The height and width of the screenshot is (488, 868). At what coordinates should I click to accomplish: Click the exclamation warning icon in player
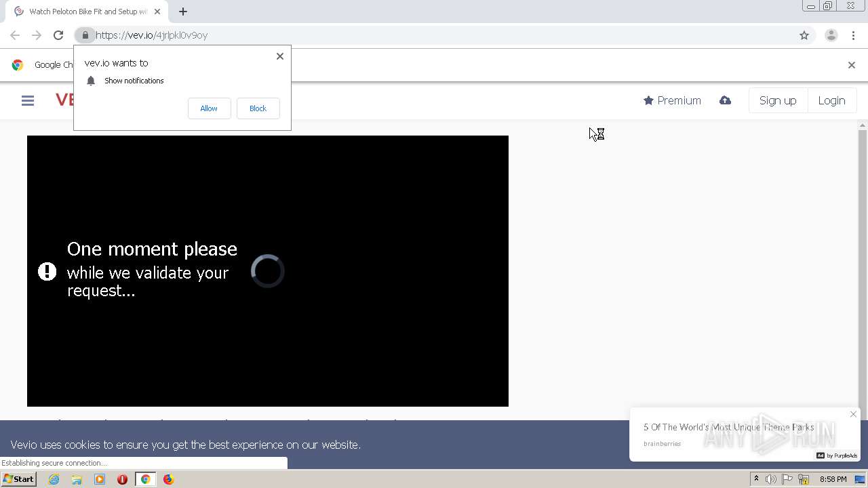47,272
